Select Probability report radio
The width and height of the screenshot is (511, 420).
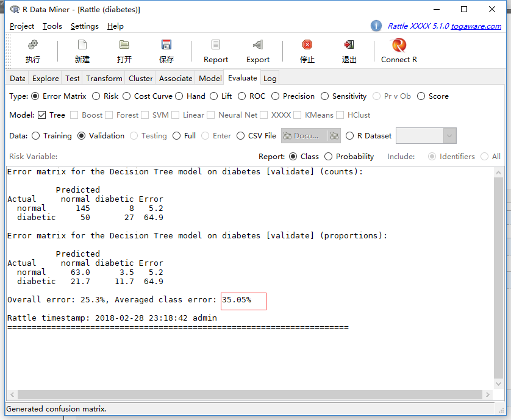coord(329,157)
